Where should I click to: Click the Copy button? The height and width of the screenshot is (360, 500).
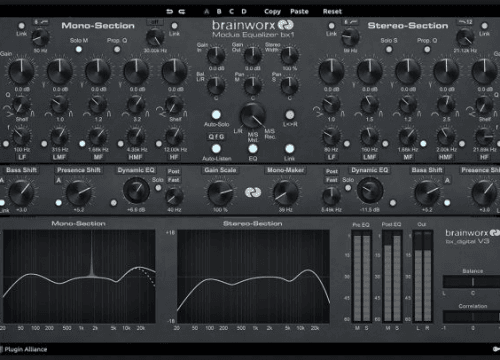coord(272,12)
